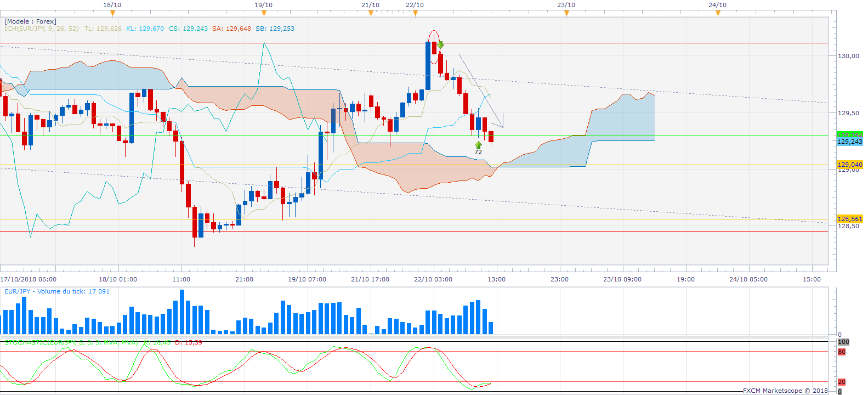
Task: Click the "22/10 03:00" time axis label
Action: pyautogui.click(x=433, y=279)
